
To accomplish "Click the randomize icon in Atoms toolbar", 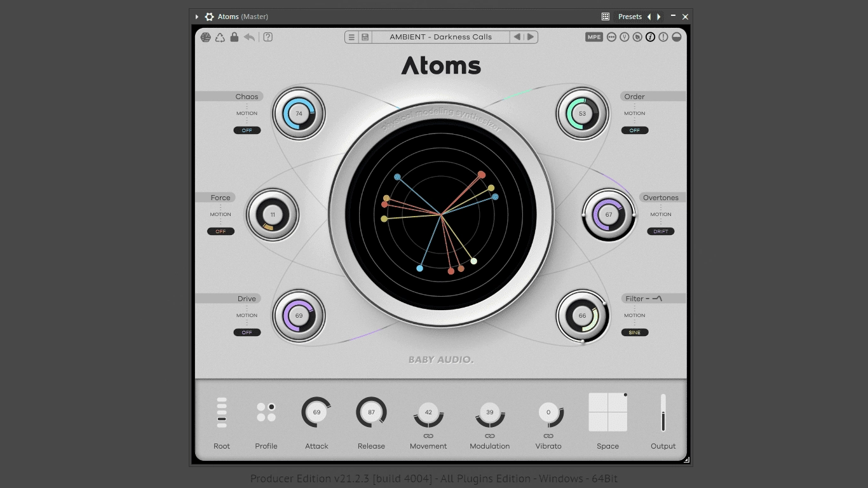I will (206, 37).
